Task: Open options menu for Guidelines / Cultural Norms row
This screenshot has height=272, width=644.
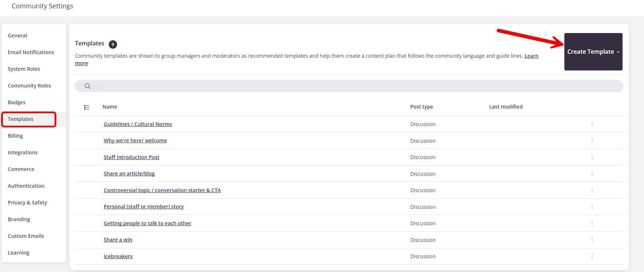Action: [x=592, y=124]
